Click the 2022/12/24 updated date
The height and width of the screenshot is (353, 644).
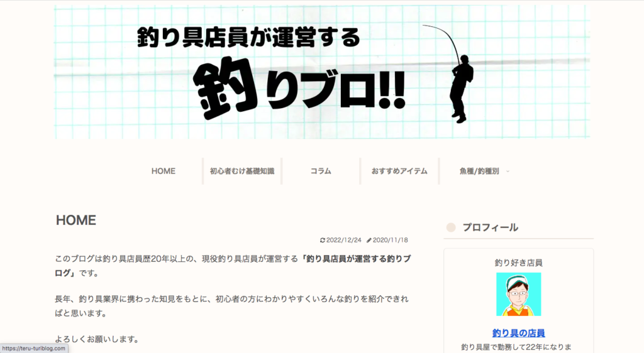[345, 240]
